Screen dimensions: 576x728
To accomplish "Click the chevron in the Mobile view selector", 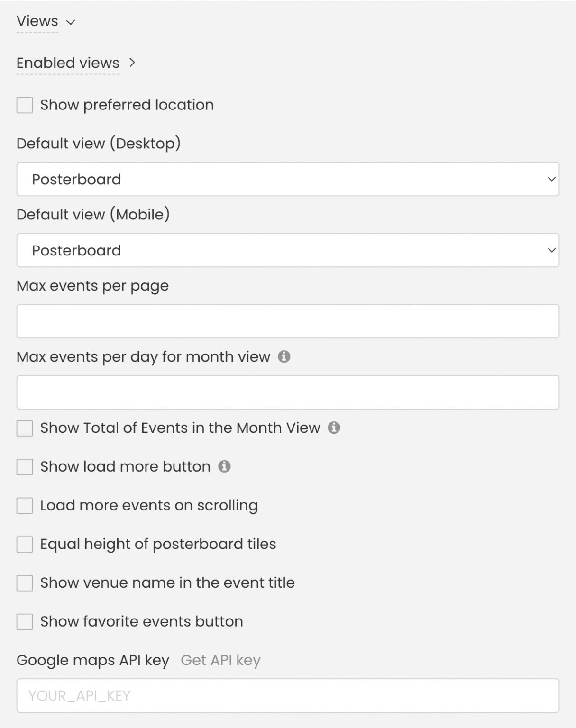I will (551, 250).
